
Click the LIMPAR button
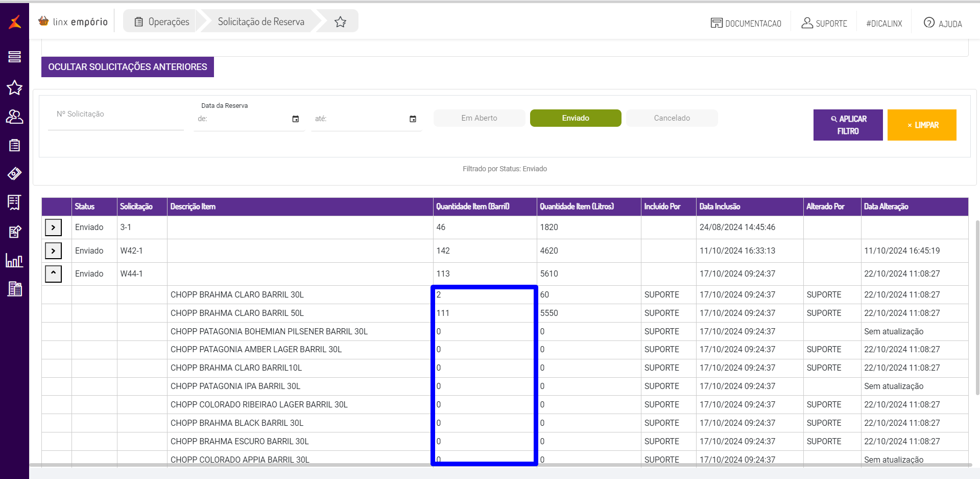point(922,125)
